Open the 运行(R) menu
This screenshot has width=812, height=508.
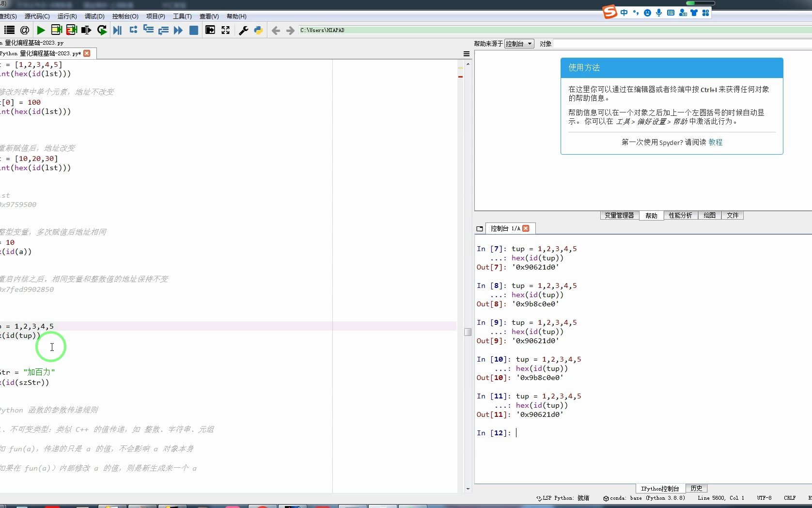click(67, 16)
